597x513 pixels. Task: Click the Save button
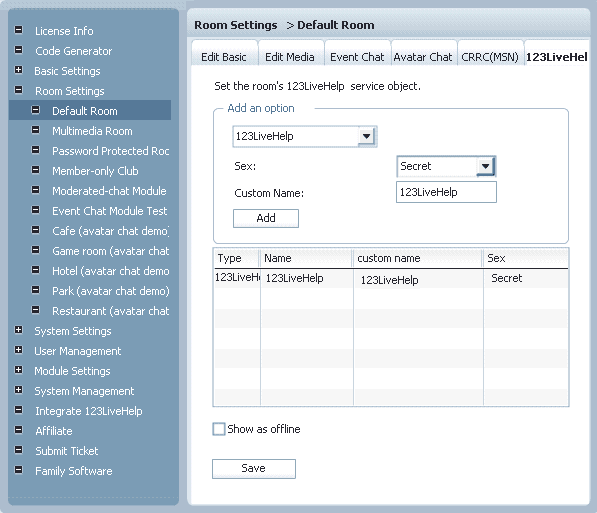pos(254,468)
